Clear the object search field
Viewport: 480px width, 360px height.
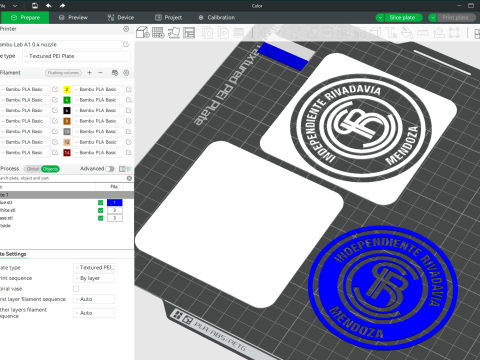point(129,178)
